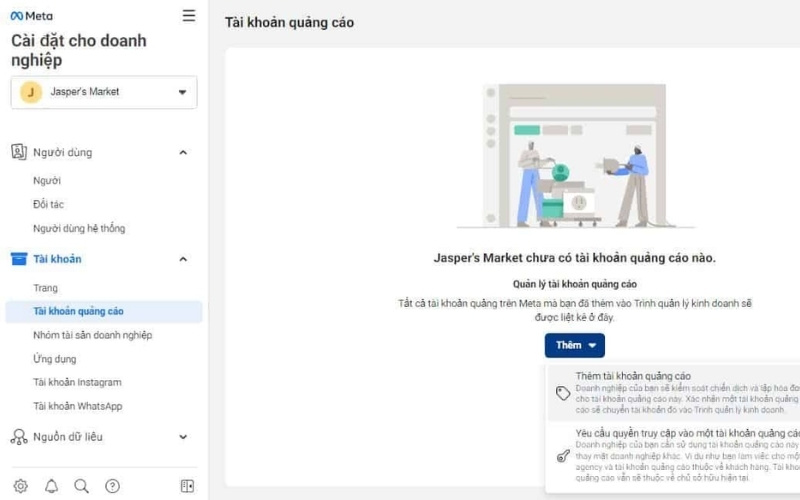Click the Người dùng section icon
800x500 pixels.
pos(19,152)
